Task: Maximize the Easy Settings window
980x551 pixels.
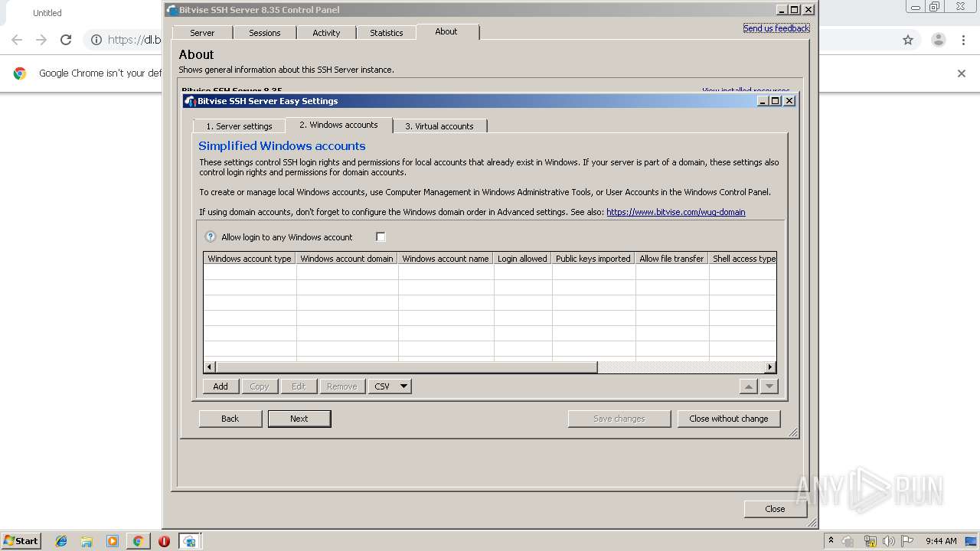Action: (x=776, y=101)
